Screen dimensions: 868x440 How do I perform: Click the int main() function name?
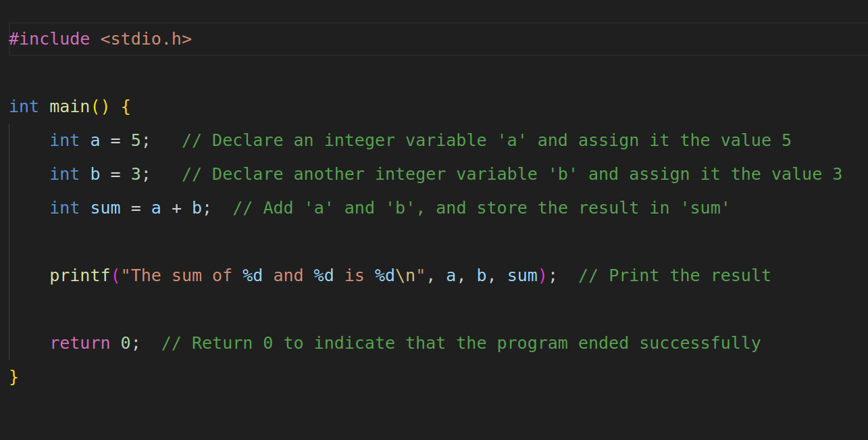pos(69,106)
